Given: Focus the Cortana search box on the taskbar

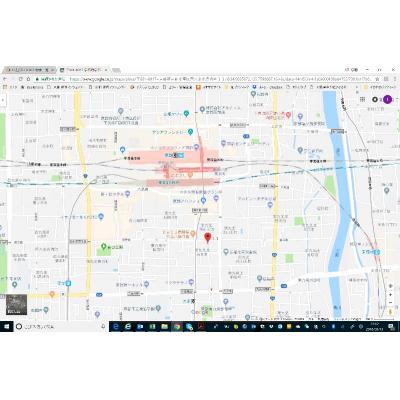Looking at the screenshot, I should coord(61,327).
